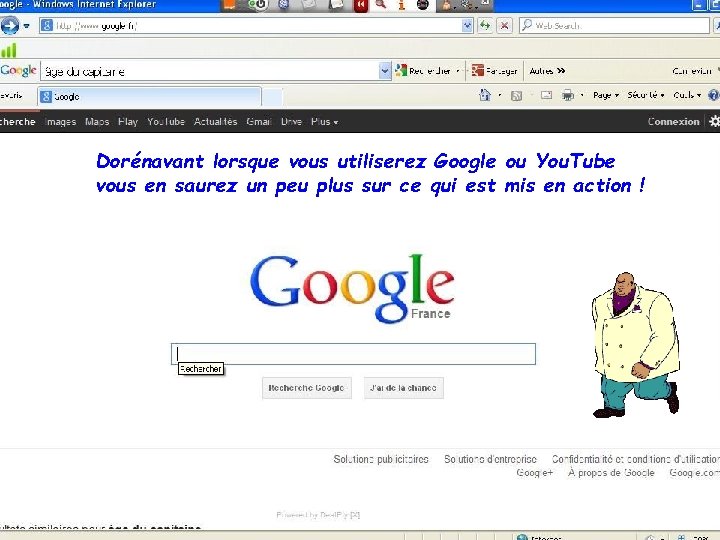
Task: Click the Recherche Google button
Action: point(307,388)
